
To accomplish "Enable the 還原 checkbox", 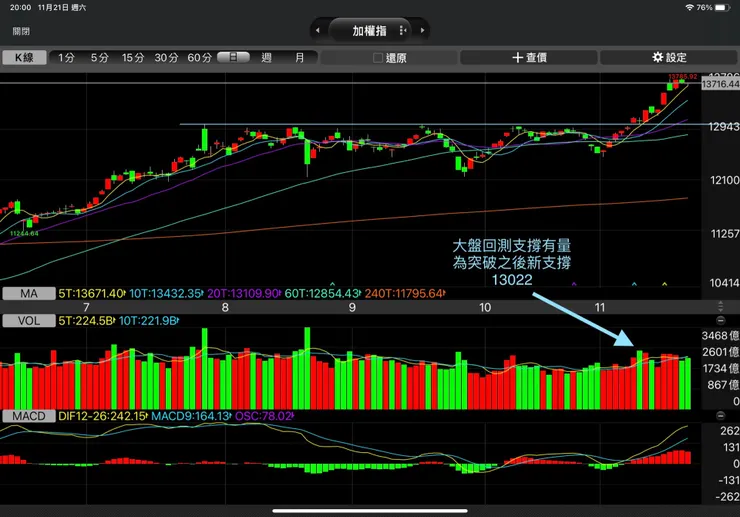I will coord(378,58).
